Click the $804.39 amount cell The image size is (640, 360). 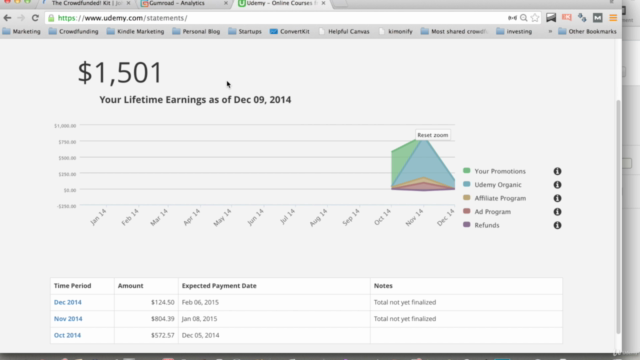click(x=146, y=319)
